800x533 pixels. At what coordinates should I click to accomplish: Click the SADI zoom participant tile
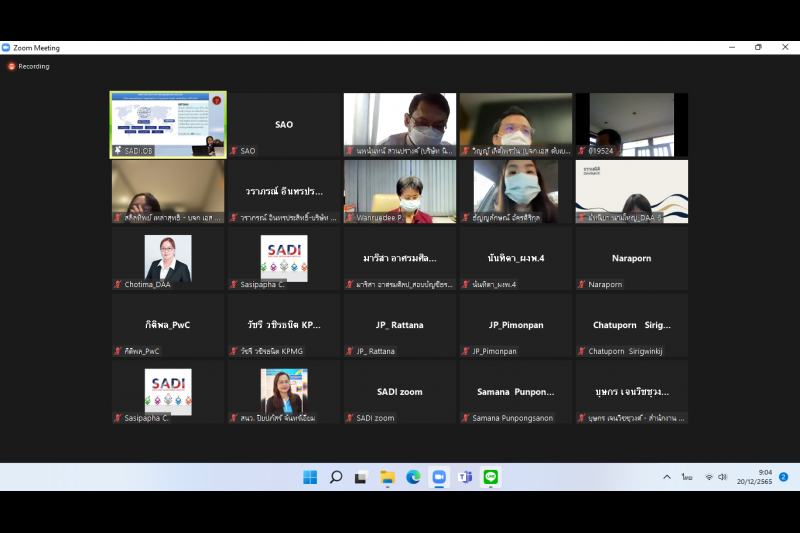[x=400, y=391]
